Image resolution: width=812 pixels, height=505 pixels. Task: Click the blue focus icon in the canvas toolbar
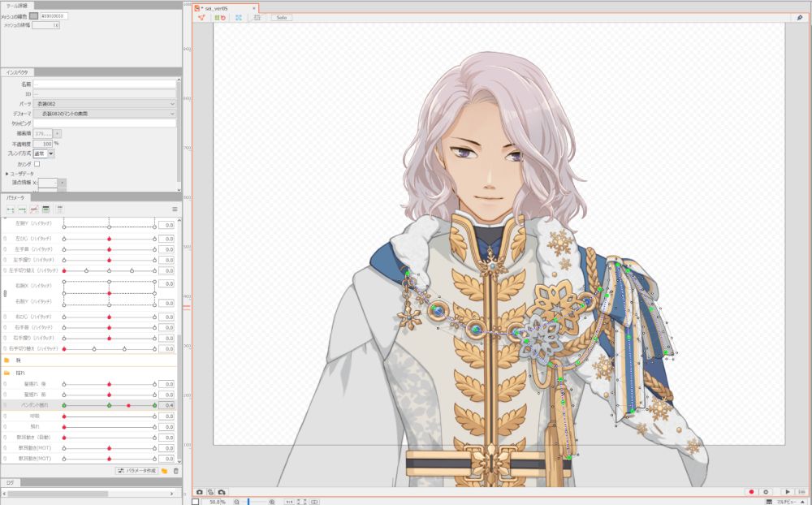[x=239, y=18]
